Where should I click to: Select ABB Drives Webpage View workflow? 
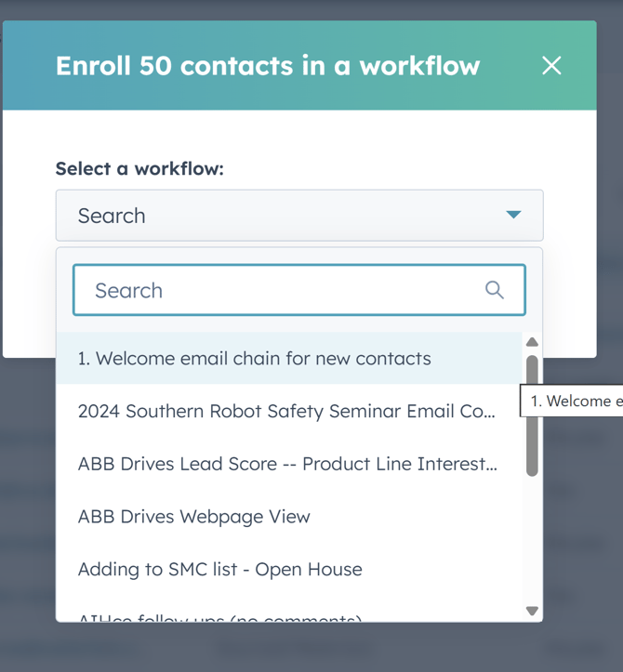194,517
